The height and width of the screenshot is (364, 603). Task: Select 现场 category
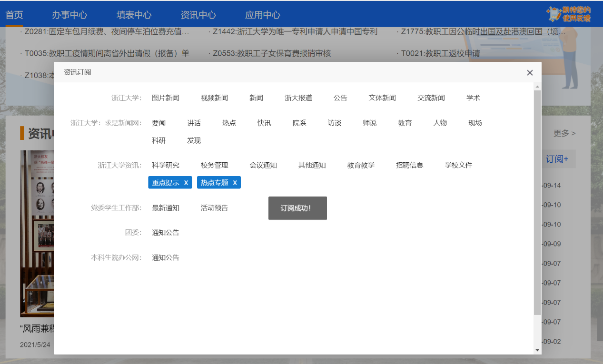tap(475, 123)
